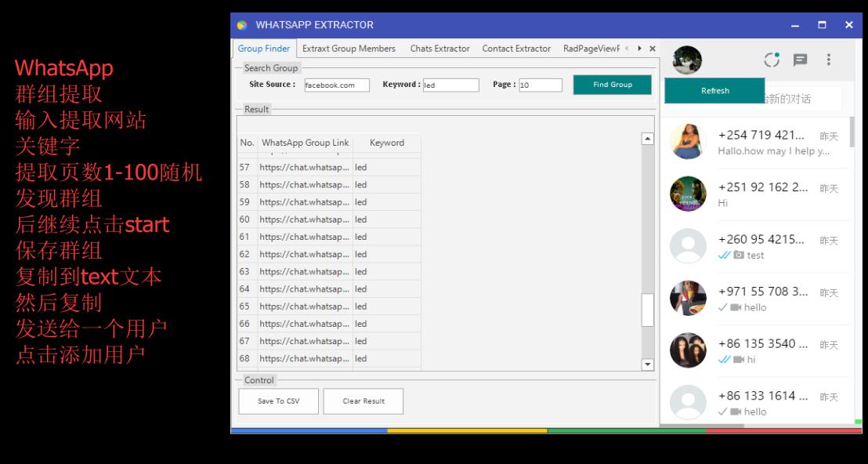Click the app logo in title bar
Image resolution: width=868 pixels, height=464 pixels.
(242, 25)
